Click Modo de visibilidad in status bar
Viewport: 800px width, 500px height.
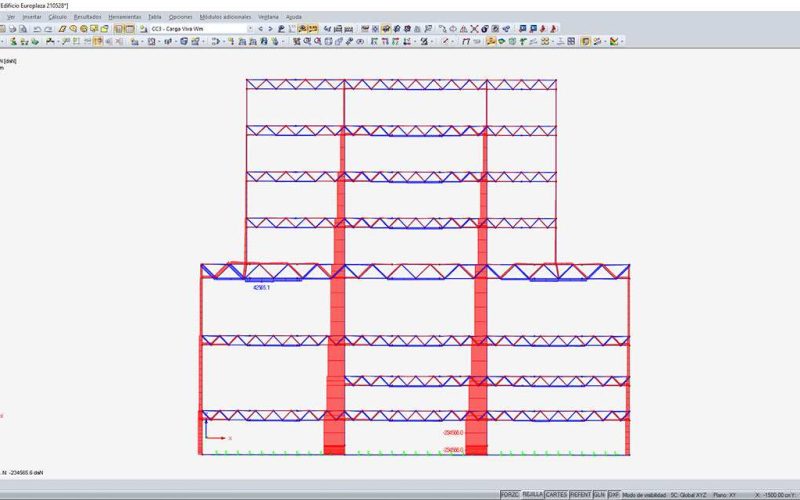point(644,495)
